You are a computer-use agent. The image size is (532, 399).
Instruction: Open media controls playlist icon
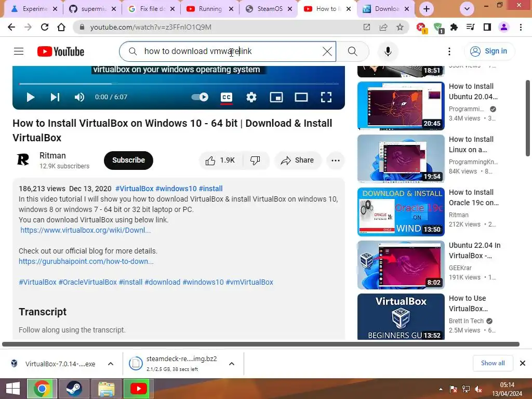point(471,27)
